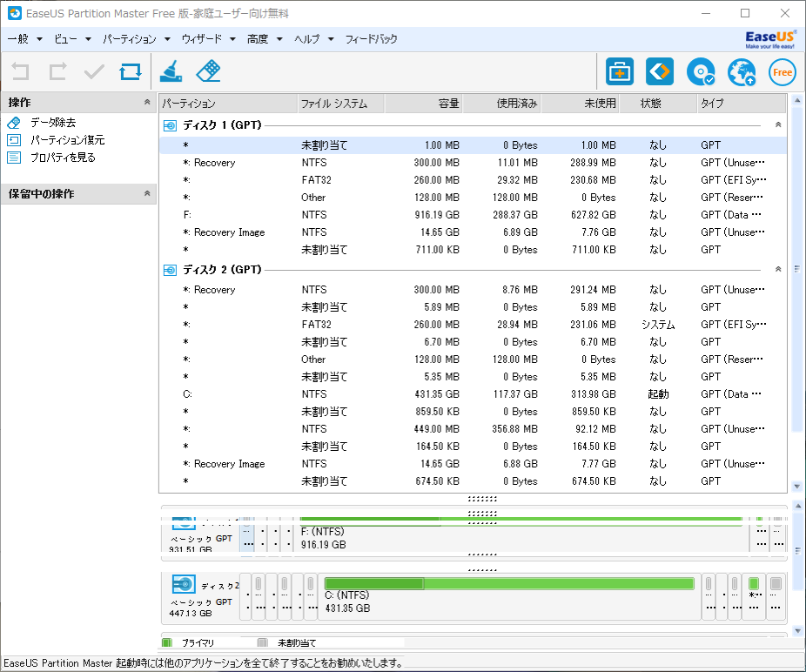806x672 pixels.
Task: Open the data recovery first-aid kit icon
Action: [620, 71]
